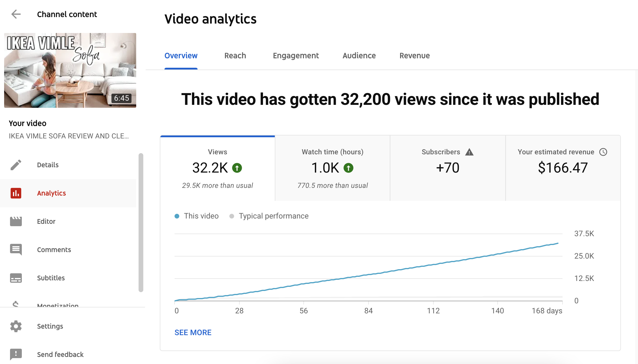Click the warning triangle beside Subscribers
Screen dimensions: 638x364
pos(469,152)
